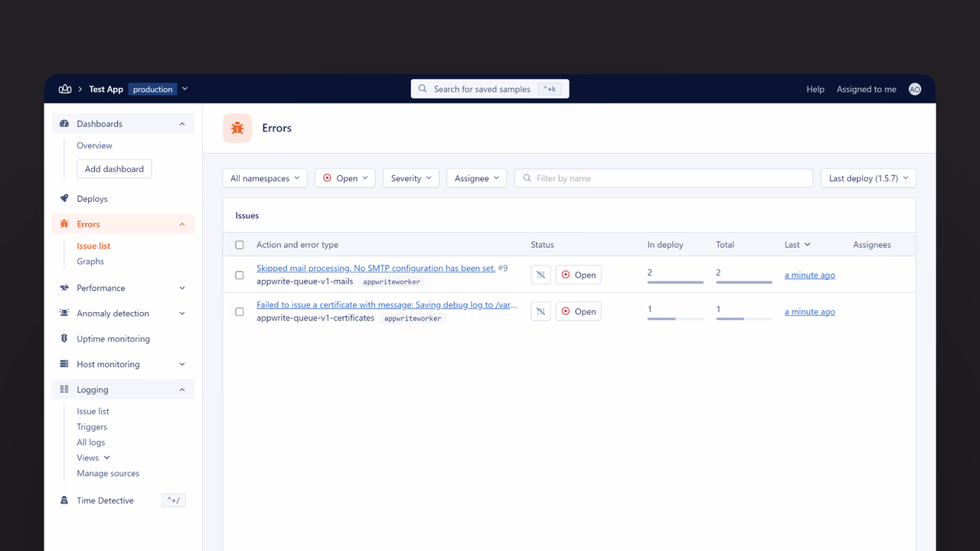Click the Dashboards gauge icon in sidebar
Screen dimensions: 980x551
coord(64,123)
